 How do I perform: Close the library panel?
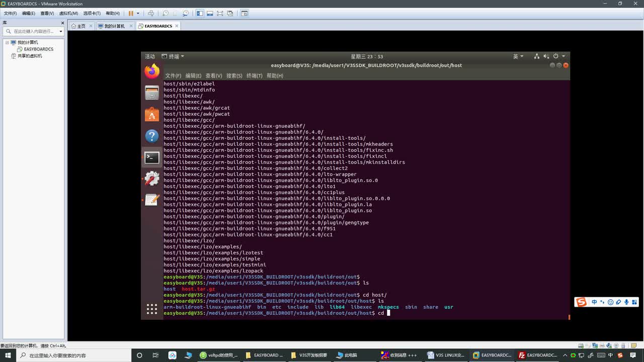click(62, 23)
